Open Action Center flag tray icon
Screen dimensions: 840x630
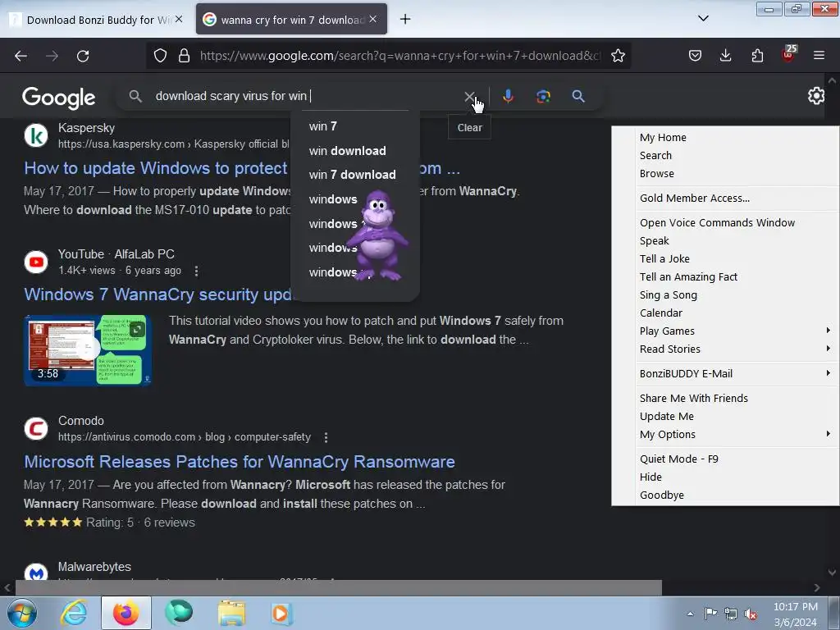click(711, 614)
